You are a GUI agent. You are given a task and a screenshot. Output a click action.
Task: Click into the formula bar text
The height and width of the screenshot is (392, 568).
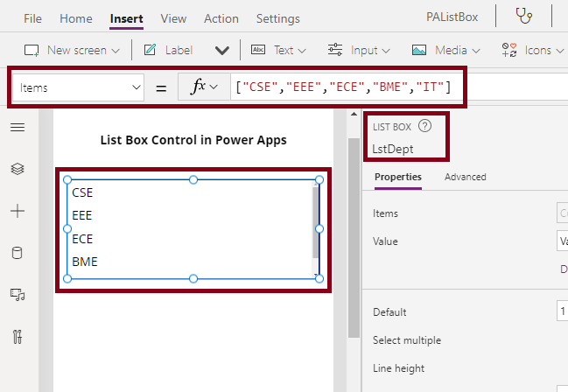343,87
